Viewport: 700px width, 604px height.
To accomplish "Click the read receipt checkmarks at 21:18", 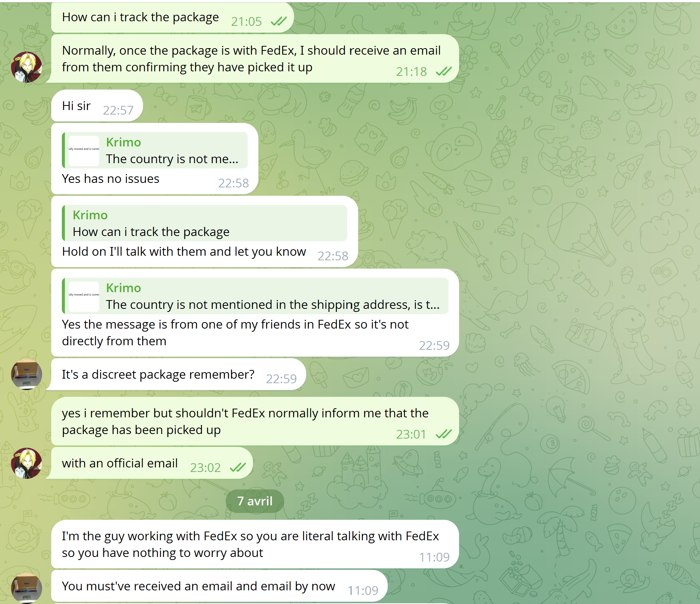I will [444, 71].
